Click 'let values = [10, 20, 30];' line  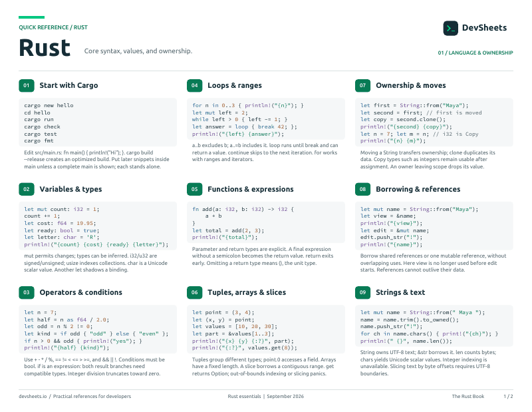click(x=235, y=326)
